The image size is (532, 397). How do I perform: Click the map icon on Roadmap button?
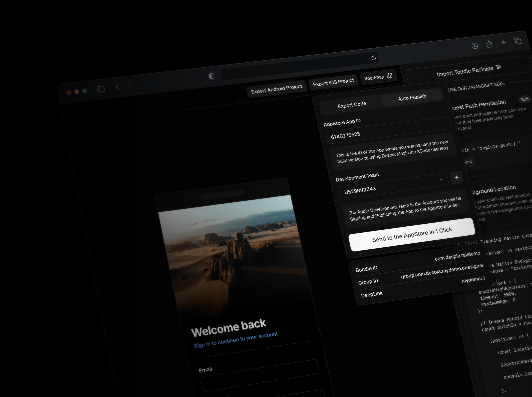(390, 76)
